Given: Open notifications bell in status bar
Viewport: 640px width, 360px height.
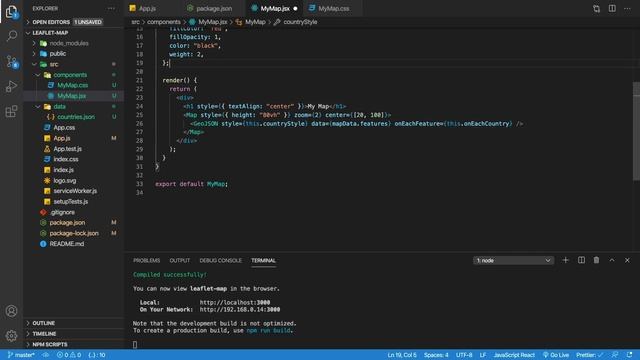Looking at the screenshot, I should click(630, 355).
